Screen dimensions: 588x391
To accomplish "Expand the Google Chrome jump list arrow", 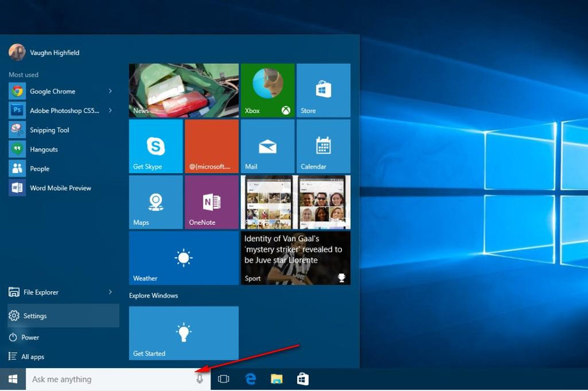I will click(110, 91).
